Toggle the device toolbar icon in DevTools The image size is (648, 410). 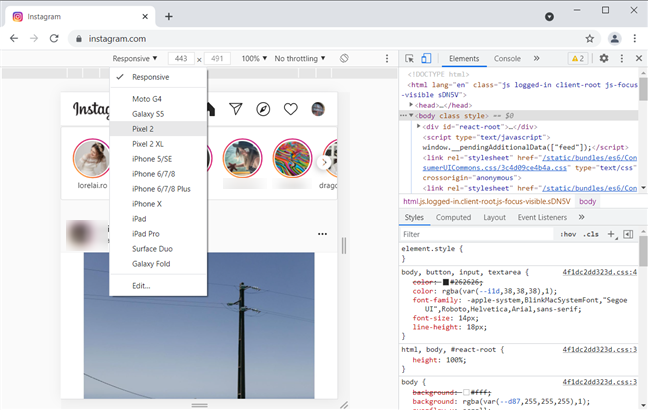(x=425, y=59)
